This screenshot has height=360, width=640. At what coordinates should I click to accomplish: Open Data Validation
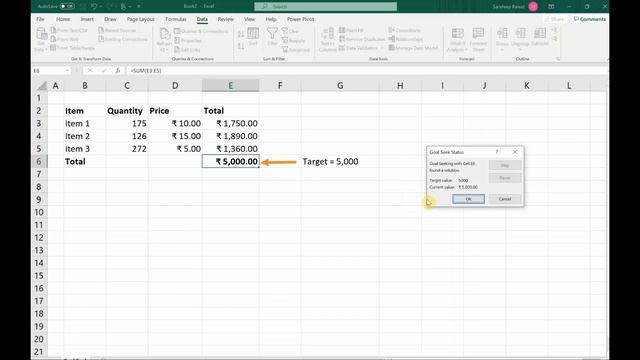coord(361,48)
